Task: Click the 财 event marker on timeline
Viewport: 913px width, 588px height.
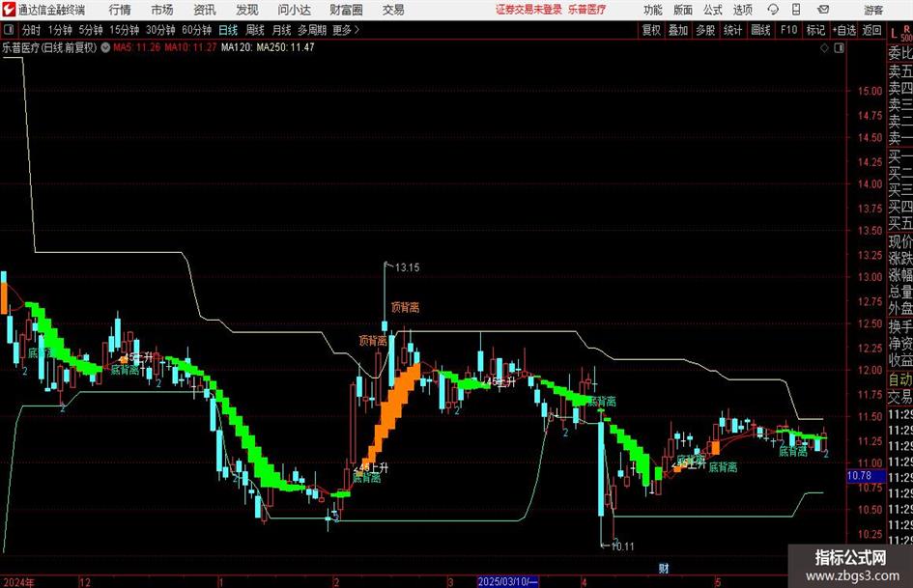Action: point(664,569)
